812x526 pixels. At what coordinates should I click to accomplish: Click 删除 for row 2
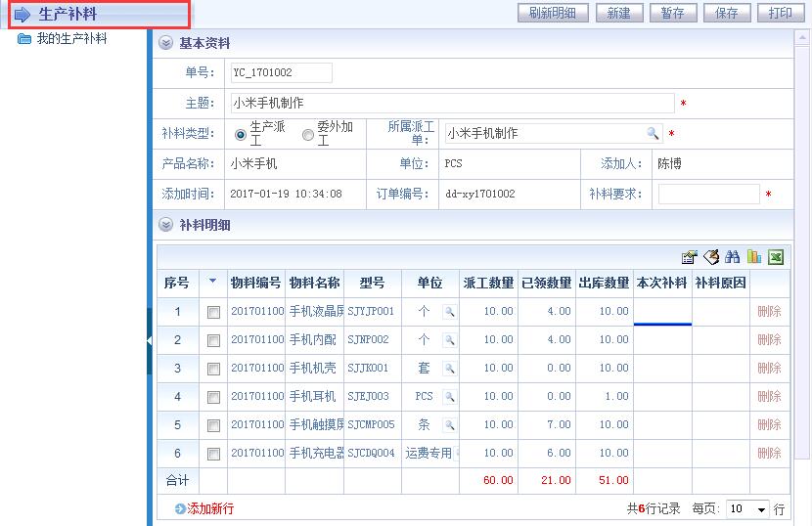[x=769, y=340]
